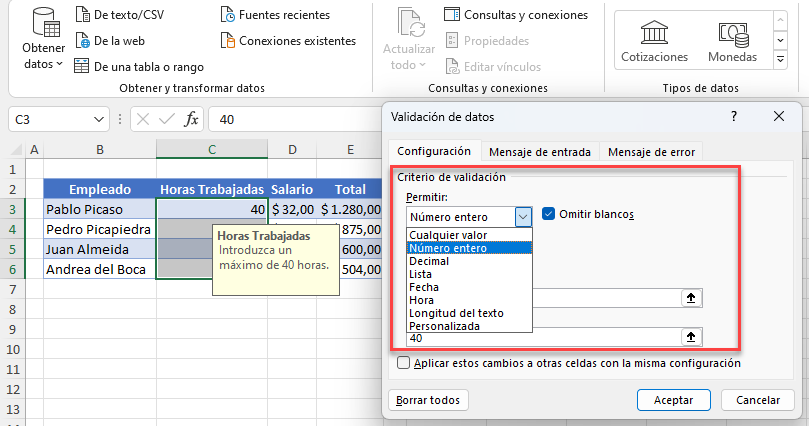Click Cancelar button

757,400
